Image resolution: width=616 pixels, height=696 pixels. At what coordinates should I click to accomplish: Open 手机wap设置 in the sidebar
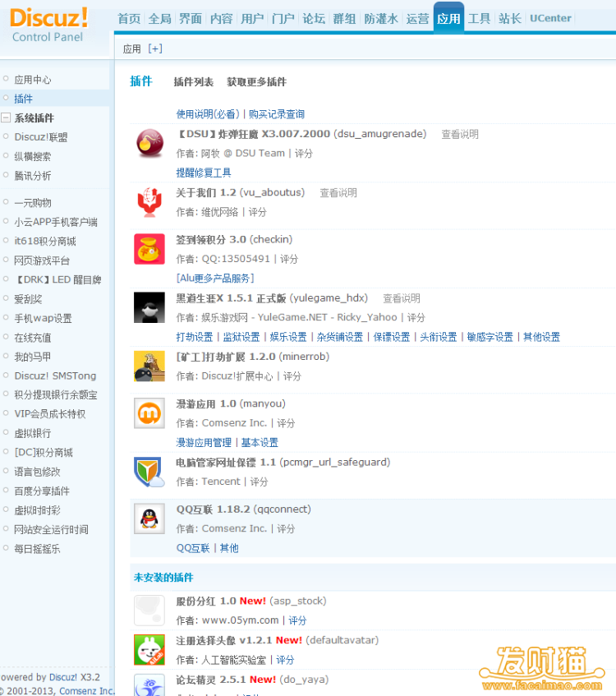tap(43, 318)
